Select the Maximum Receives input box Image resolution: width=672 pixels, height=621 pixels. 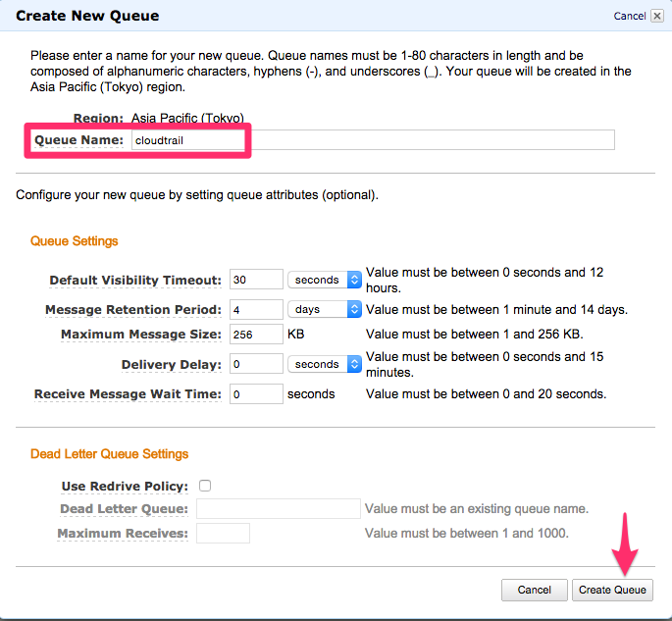pyautogui.click(x=223, y=534)
